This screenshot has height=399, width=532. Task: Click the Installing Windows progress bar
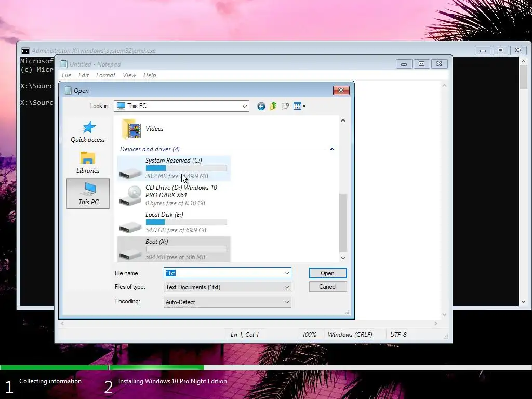pos(320,367)
